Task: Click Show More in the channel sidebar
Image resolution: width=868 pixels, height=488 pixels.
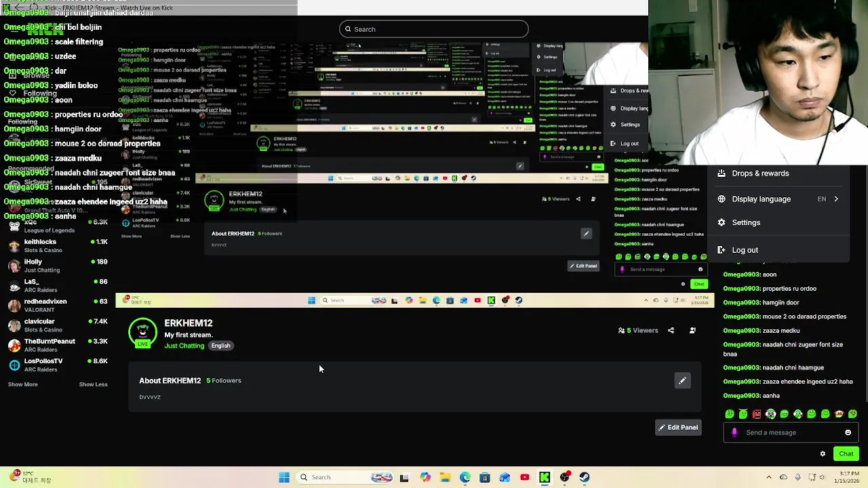Action: (23, 384)
